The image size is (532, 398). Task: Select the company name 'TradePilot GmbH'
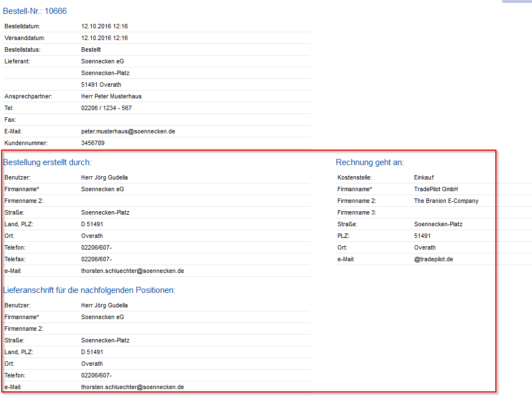tap(436, 189)
